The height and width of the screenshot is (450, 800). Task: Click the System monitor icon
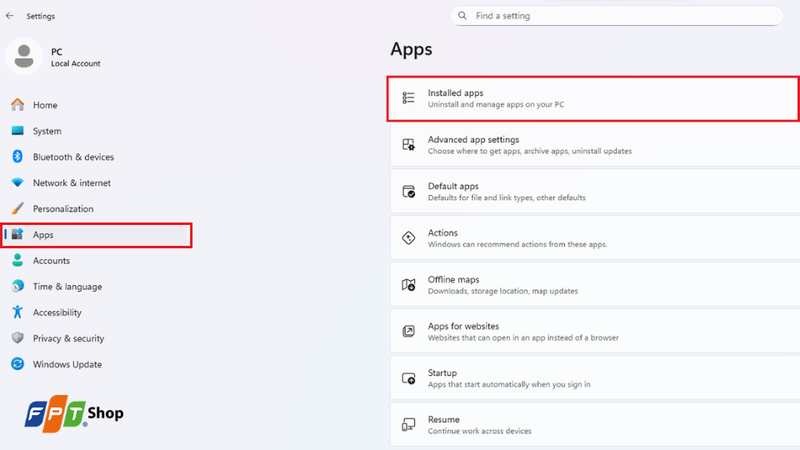click(17, 131)
